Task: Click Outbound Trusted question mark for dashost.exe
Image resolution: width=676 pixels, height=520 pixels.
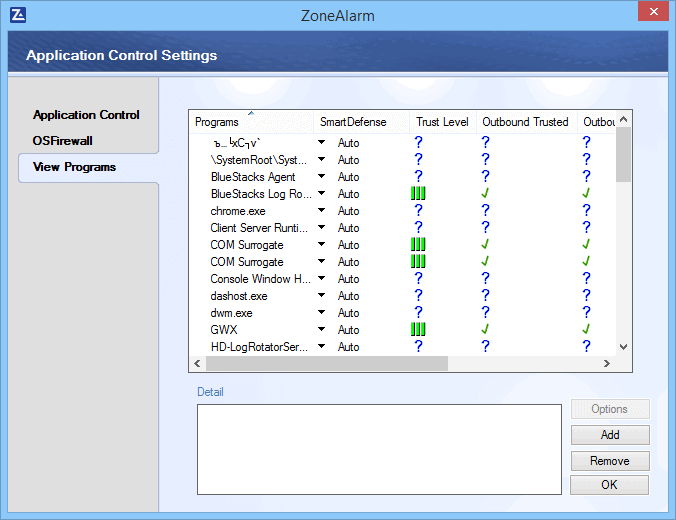Action: pos(485,295)
